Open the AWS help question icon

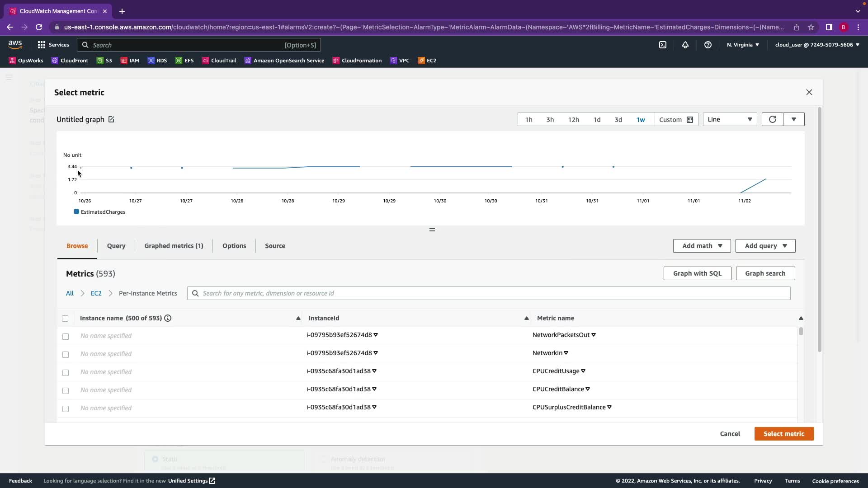pyautogui.click(x=708, y=45)
